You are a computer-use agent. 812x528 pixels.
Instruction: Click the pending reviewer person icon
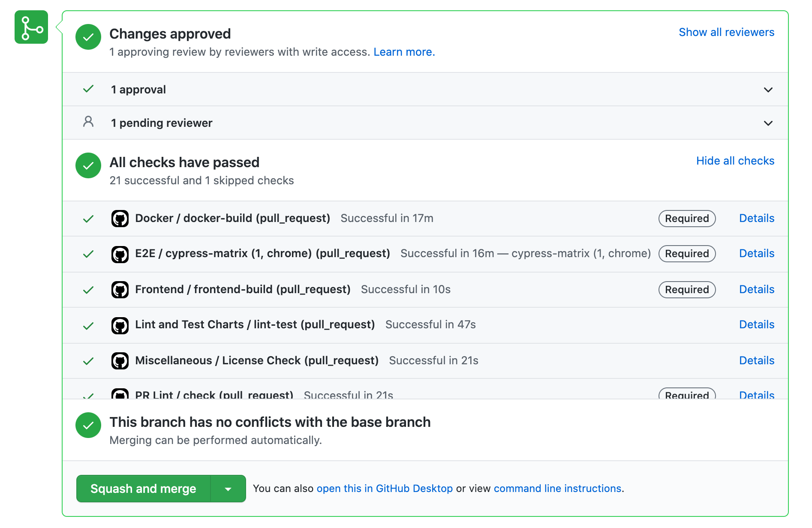click(88, 123)
